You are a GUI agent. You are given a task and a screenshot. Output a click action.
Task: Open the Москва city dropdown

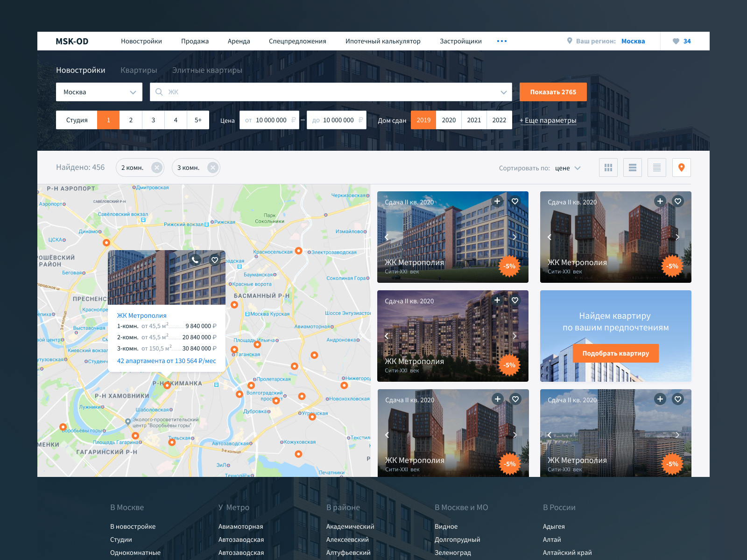coord(99,92)
